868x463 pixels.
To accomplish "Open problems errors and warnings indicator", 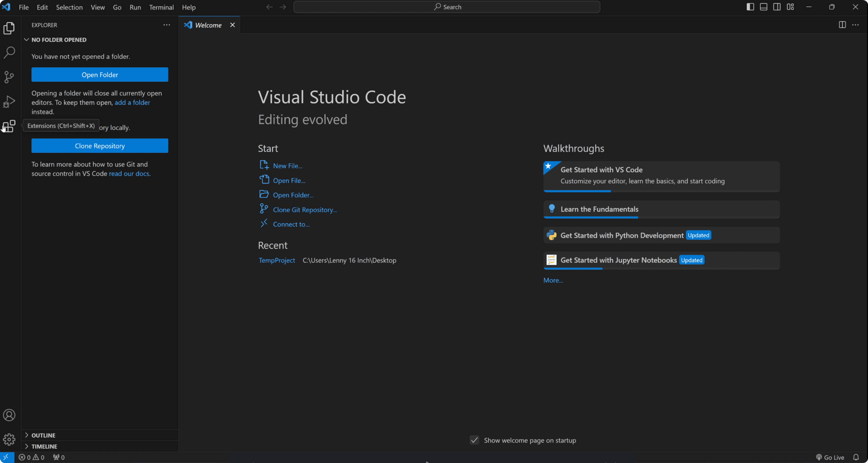I will point(31,457).
